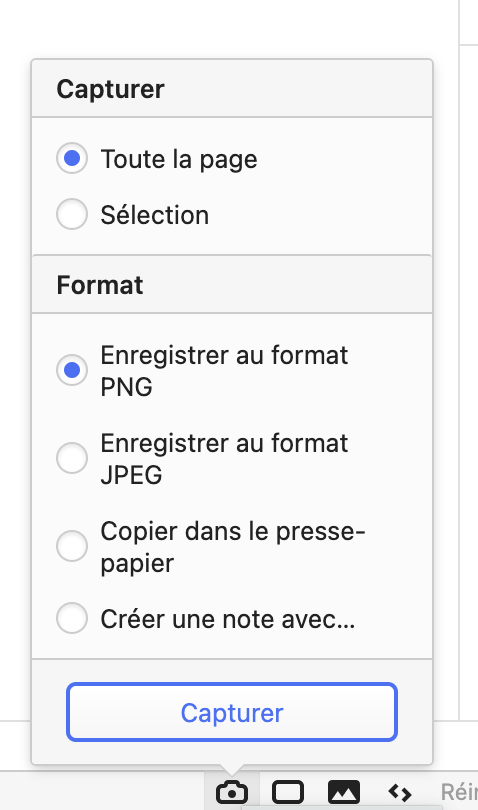The image size is (478, 810).
Task: Click the 'Toute la page' text label
Action: [179, 159]
